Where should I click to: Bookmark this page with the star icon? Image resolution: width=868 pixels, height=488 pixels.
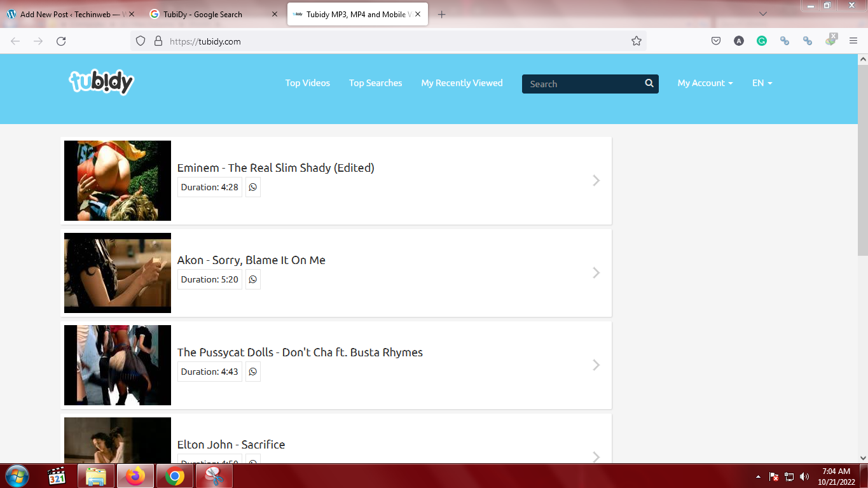click(x=637, y=41)
